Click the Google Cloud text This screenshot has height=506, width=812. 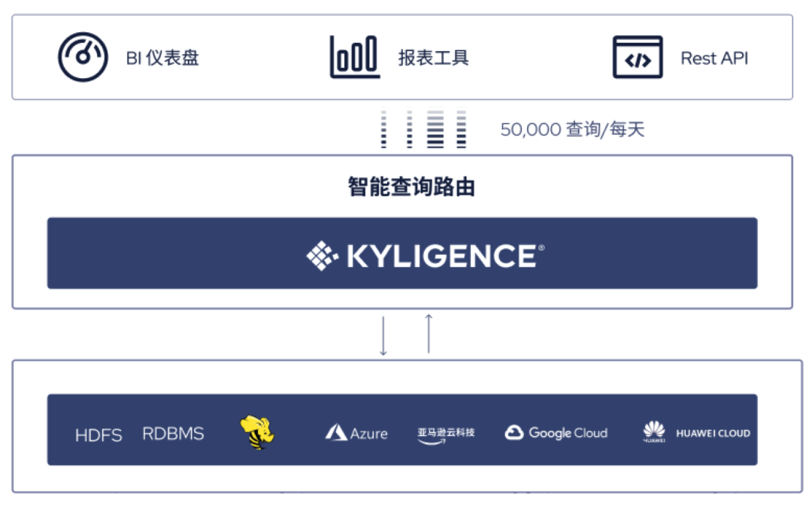click(x=568, y=433)
